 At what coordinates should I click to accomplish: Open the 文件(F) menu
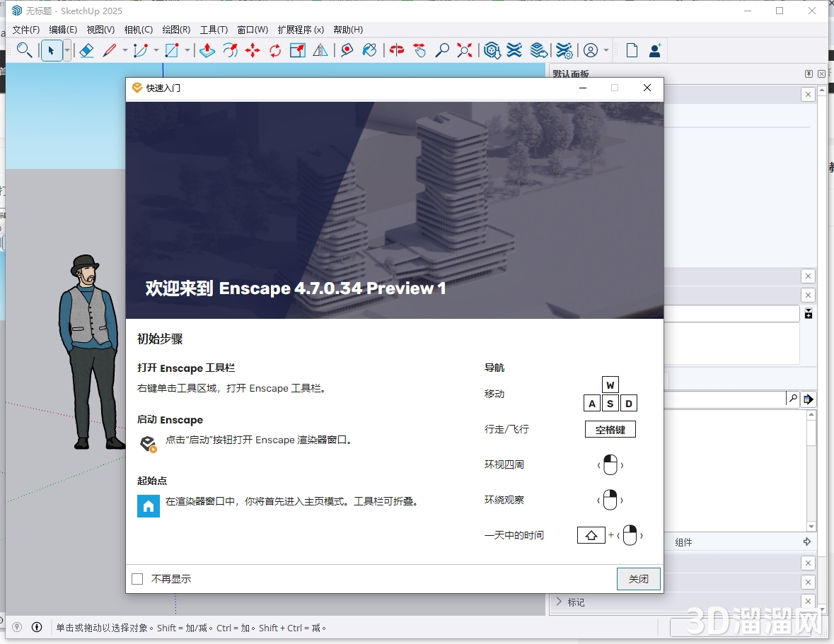tap(25, 30)
